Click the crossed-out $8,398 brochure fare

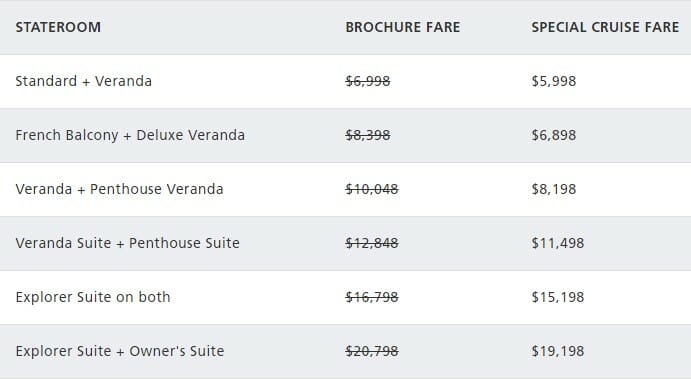(x=368, y=135)
